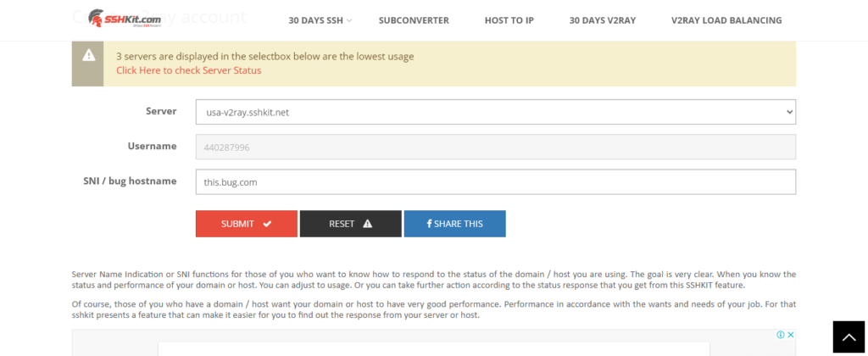Click the Server field label

(x=161, y=111)
